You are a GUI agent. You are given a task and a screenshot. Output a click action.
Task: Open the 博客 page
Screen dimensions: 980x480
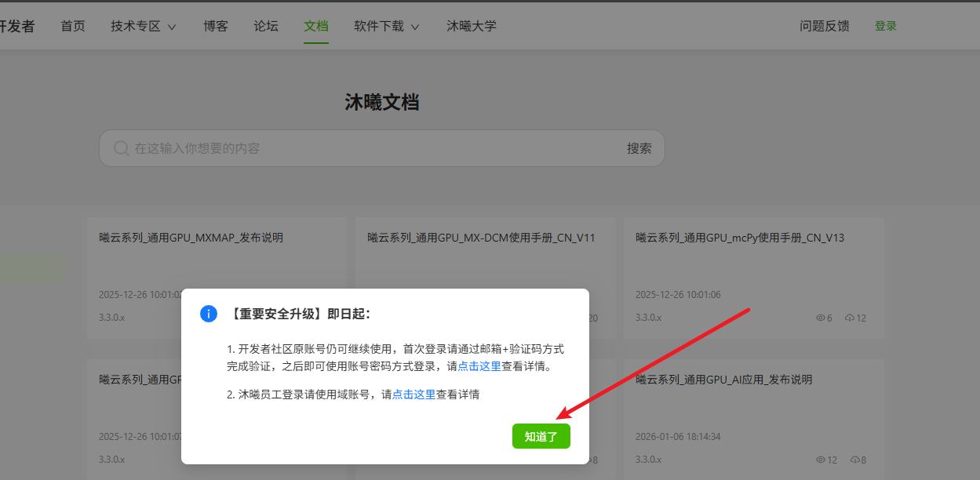click(216, 26)
